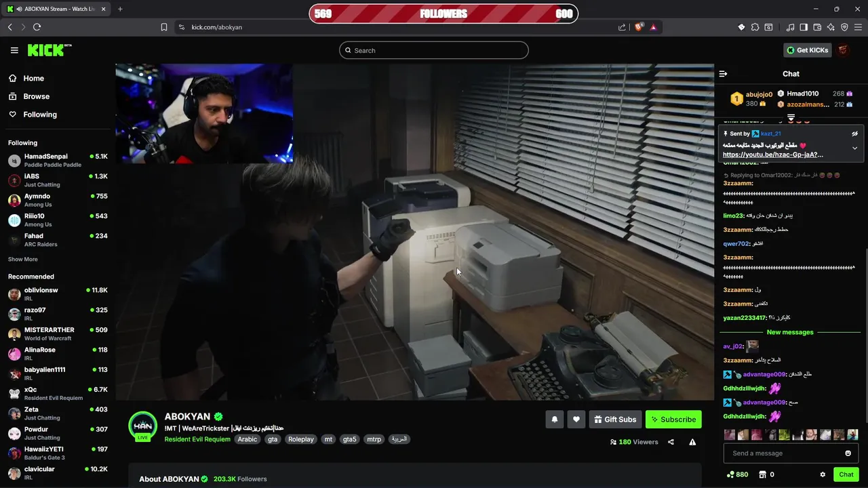Open iABS channel in Following list
This screenshot has width=868, height=488.
(58, 180)
